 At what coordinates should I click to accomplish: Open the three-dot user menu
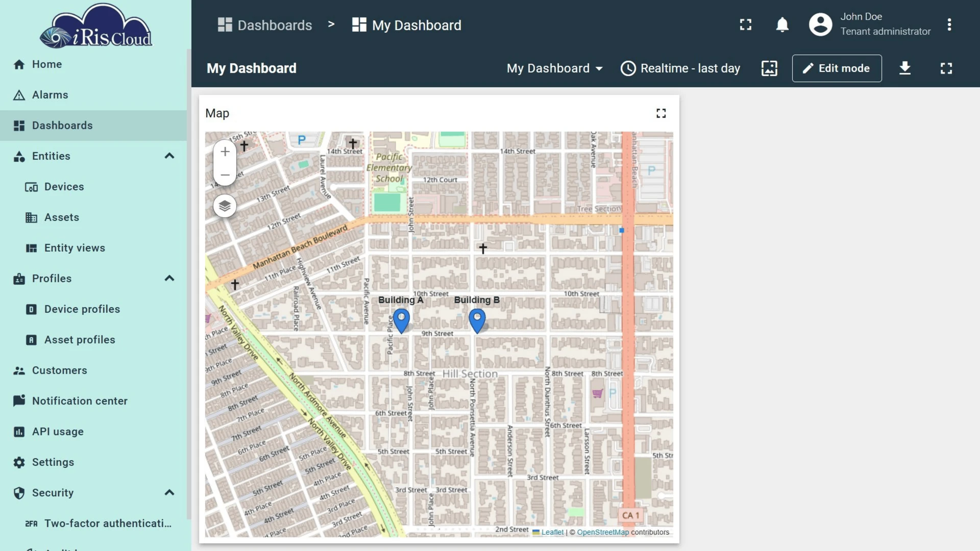click(x=949, y=24)
